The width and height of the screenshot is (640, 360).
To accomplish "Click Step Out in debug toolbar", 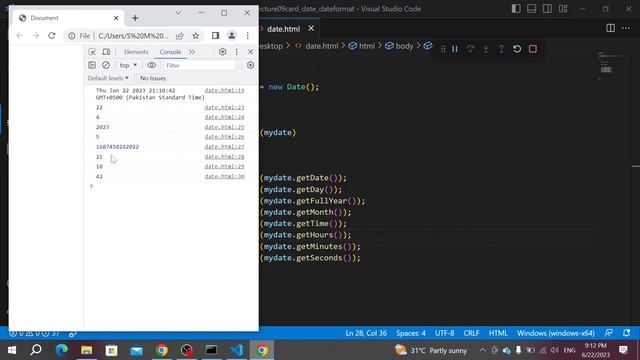I will coord(501,49).
